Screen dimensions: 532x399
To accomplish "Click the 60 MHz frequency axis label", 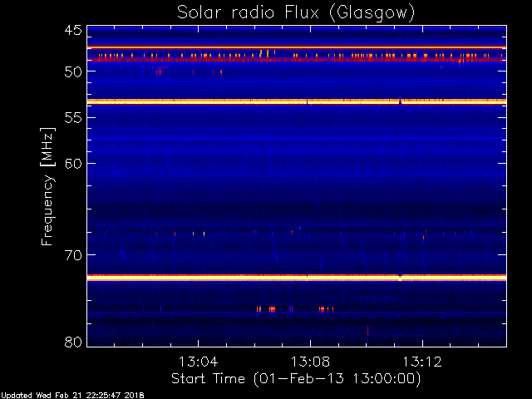I will coord(73,164).
